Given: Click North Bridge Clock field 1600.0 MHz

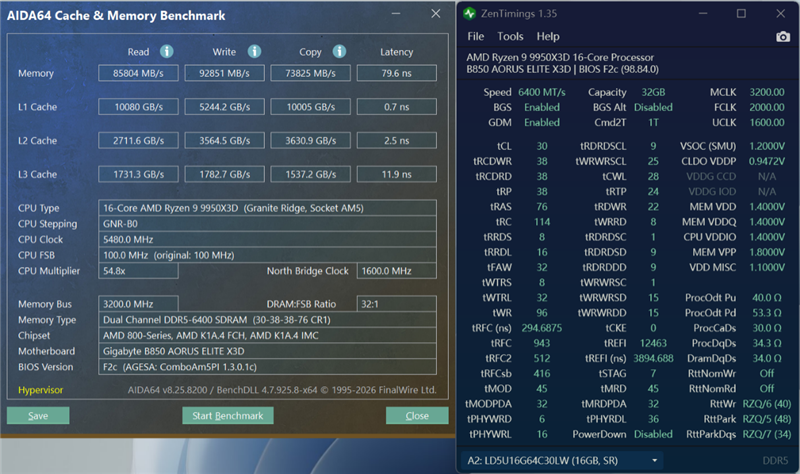Looking at the screenshot, I should pyautogui.click(x=396, y=271).
